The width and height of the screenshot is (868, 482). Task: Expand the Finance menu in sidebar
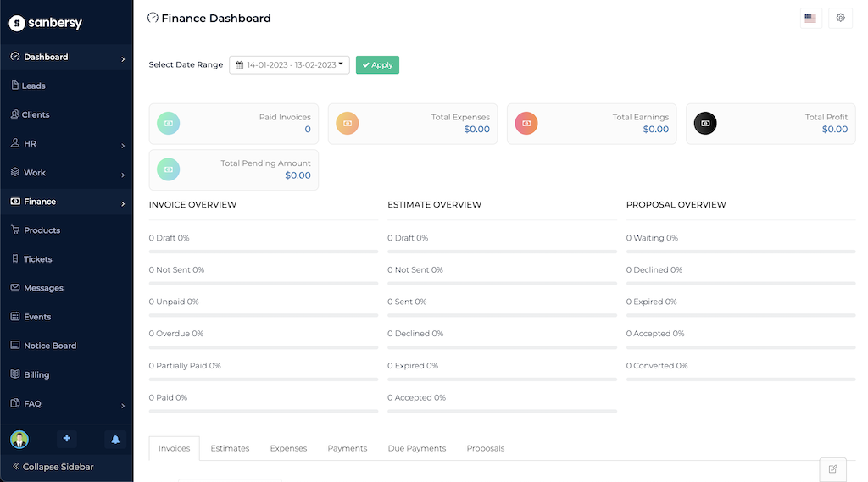(66, 202)
